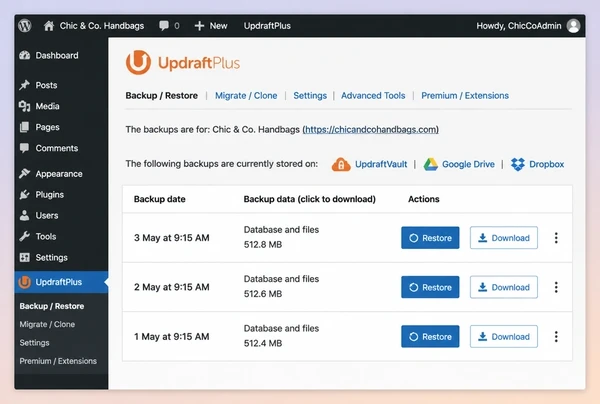Click the Dropbox box icon
The image size is (600, 404).
(x=518, y=164)
